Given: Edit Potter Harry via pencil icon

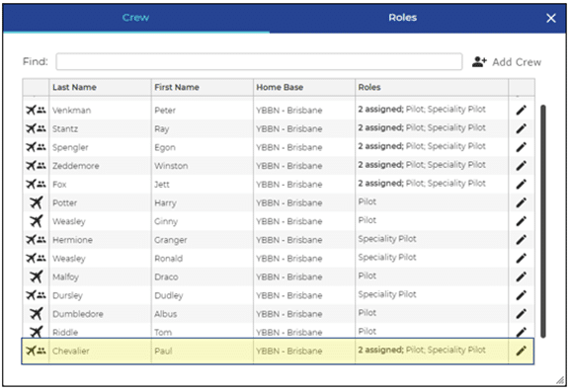Looking at the screenshot, I should (x=521, y=202).
